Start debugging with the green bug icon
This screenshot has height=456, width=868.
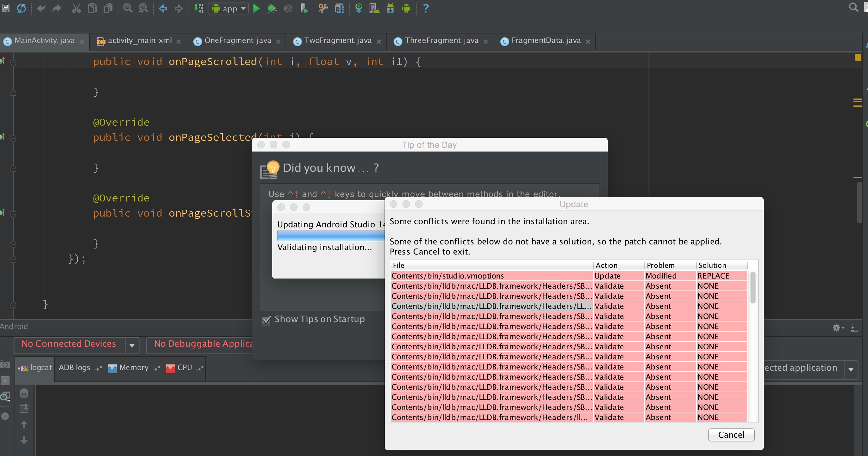click(272, 8)
